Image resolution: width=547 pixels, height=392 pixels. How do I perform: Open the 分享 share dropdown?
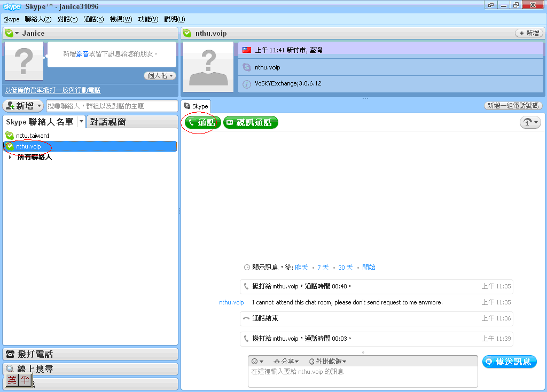(x=286, y=362)
